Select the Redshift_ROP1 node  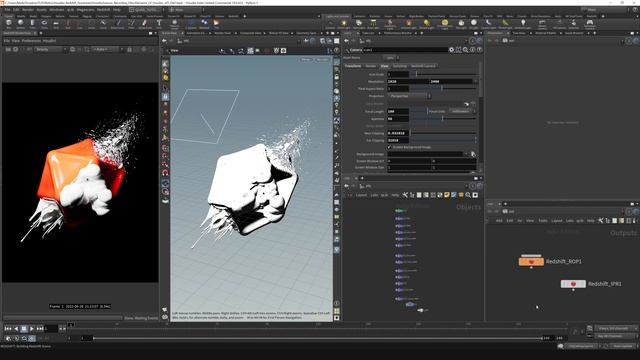click(531, 261)
